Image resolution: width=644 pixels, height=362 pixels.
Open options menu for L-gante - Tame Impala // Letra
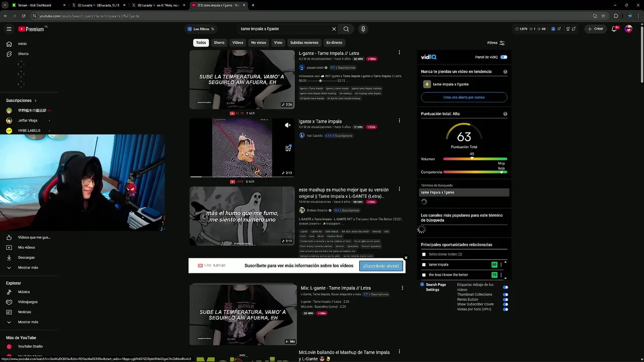click(399, 52)
